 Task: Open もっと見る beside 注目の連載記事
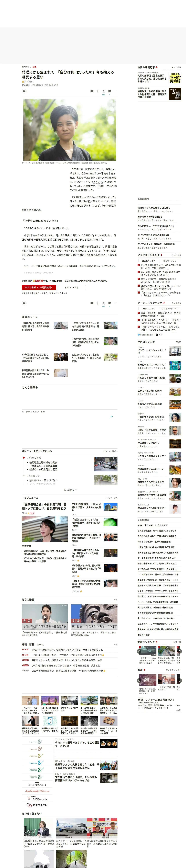point(176,67)
